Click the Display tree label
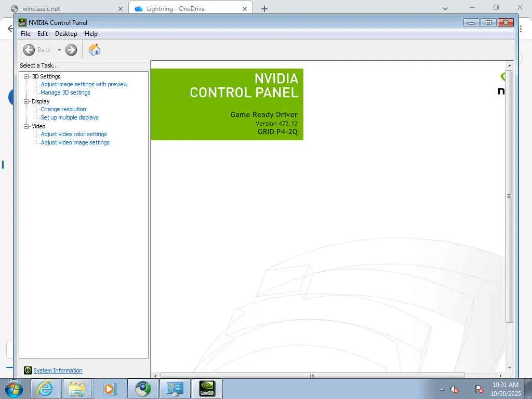532x399 pixels. point(41,101)
